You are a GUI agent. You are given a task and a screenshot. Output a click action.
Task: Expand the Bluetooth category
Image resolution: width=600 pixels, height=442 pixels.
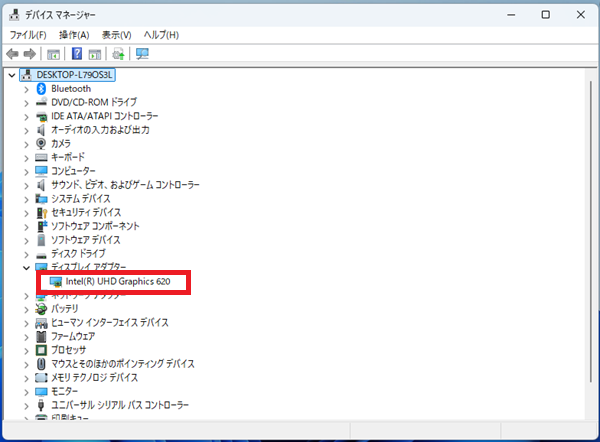click(x=27, y=89)
